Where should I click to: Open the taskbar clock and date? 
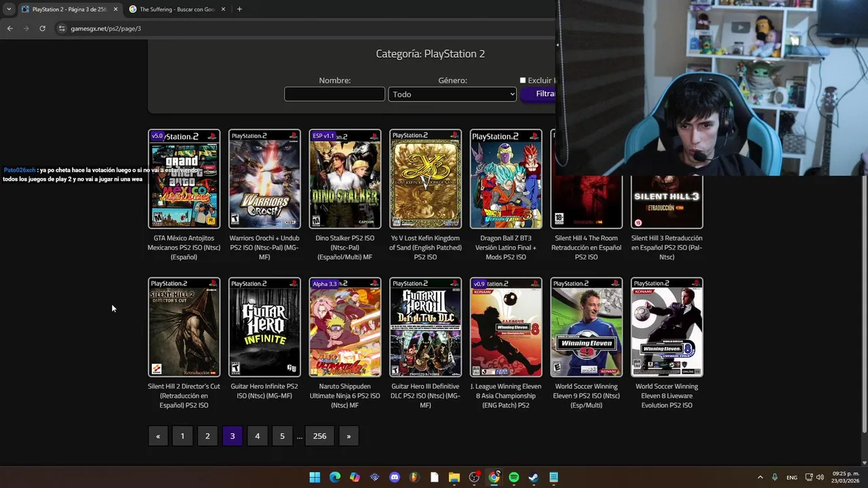(846, 477)
